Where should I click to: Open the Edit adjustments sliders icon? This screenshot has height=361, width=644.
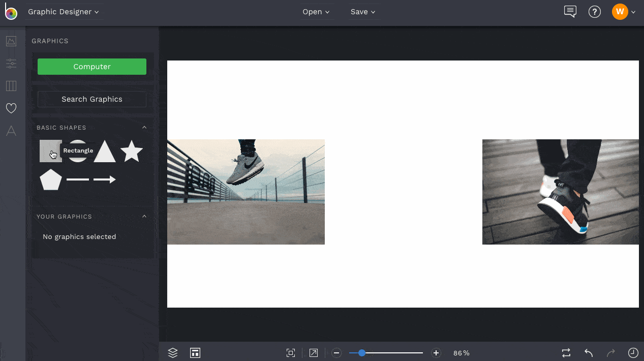coord(11,64)
